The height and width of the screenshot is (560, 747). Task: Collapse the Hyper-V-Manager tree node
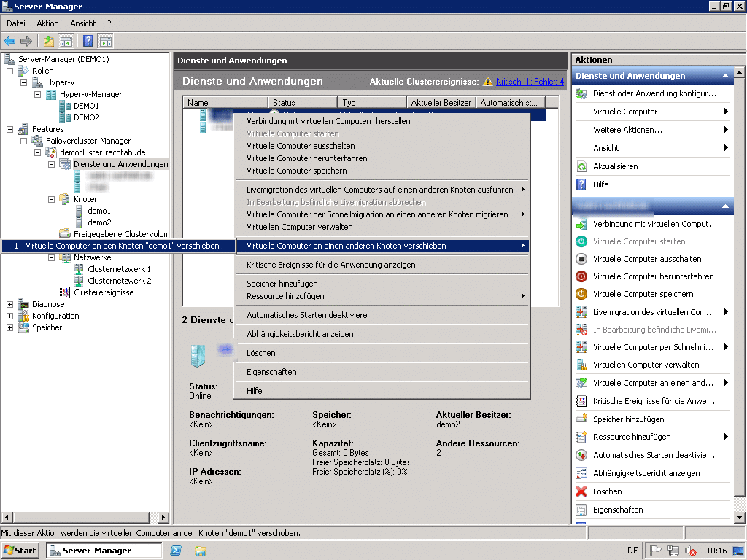pos(38,94)
